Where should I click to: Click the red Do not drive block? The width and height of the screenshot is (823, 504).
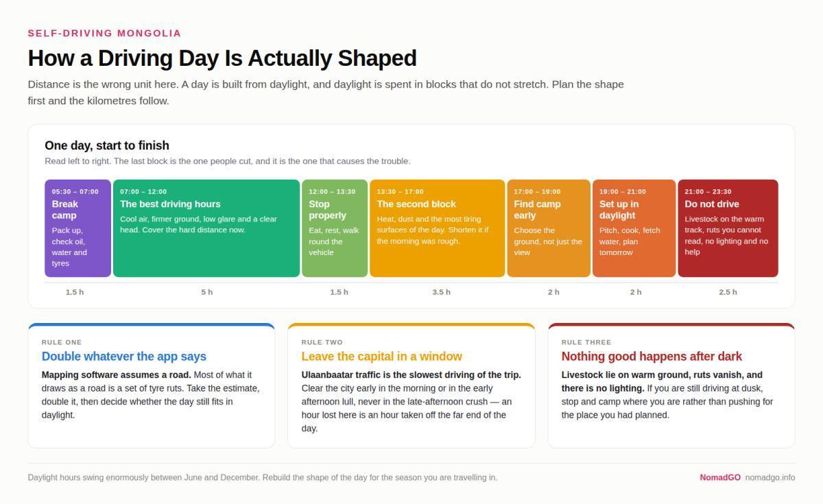coord(728,228)
